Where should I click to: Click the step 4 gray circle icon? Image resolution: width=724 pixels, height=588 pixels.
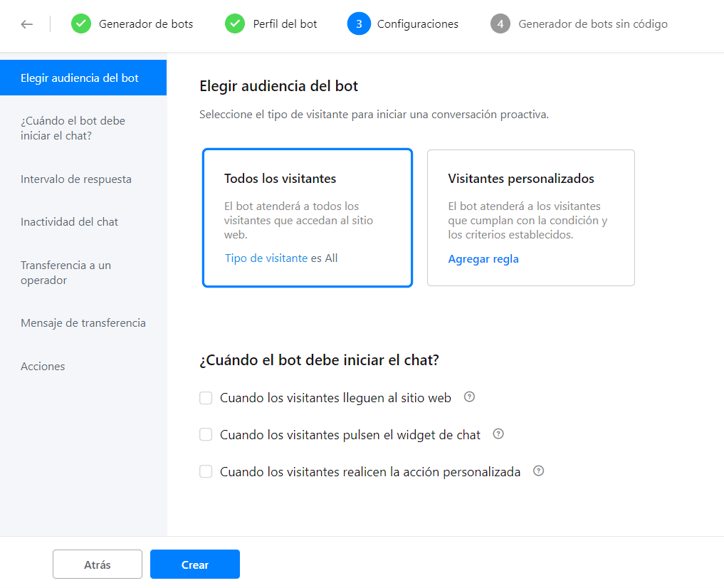pos(500,23)
